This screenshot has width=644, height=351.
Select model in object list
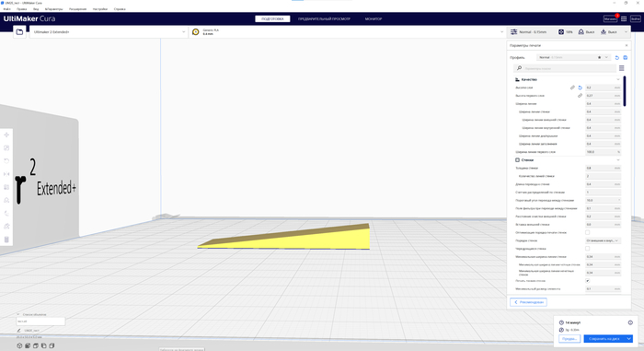(40, 322)
